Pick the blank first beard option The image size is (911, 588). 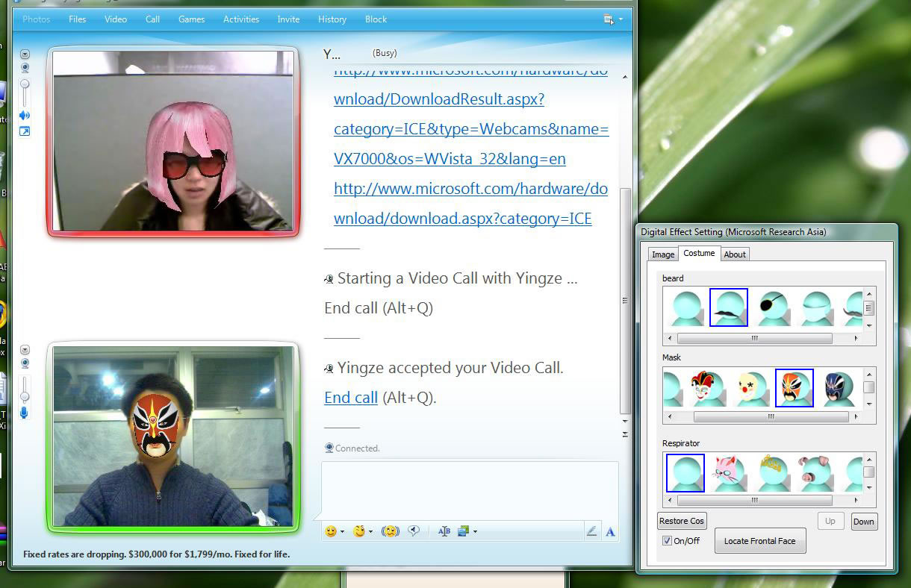click(x=686, y=307)
